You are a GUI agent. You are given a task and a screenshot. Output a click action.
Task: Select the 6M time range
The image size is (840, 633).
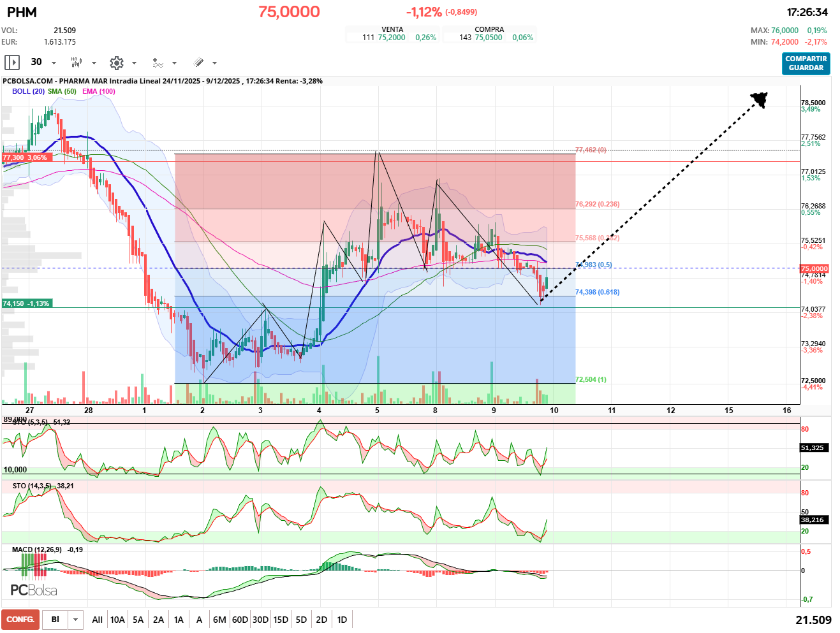tap(219, 620)
